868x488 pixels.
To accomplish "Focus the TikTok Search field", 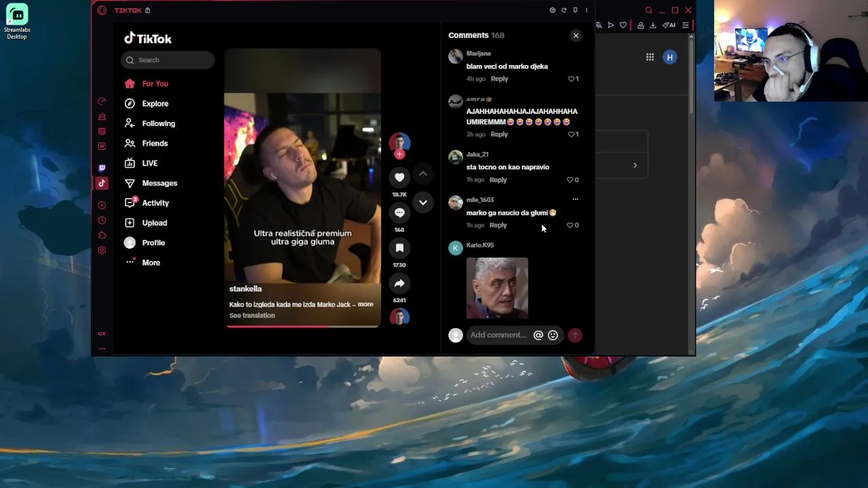I will (168, 60).
